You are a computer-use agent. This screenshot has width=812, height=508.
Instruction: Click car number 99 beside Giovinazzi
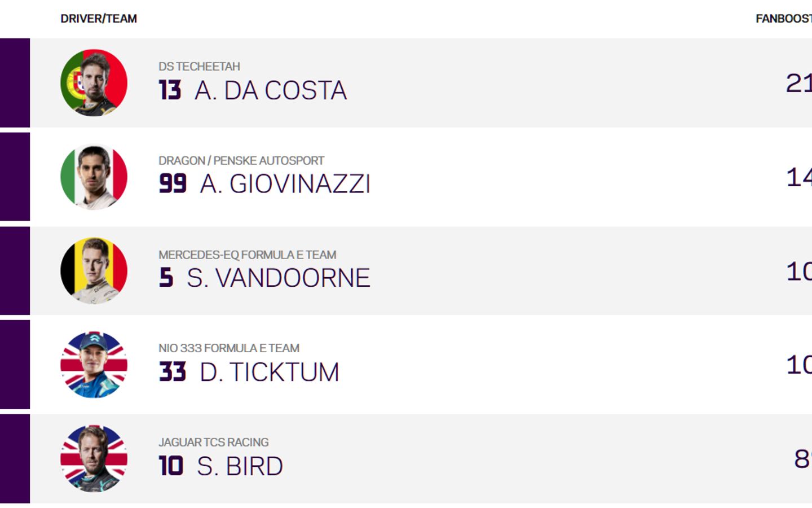(x=173, y=184)
